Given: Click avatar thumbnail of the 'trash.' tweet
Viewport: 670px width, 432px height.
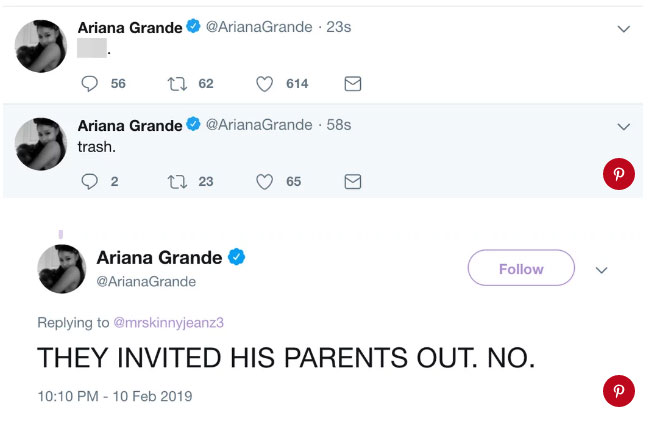Looking at the screenshot, I should (x=41, y=146).
